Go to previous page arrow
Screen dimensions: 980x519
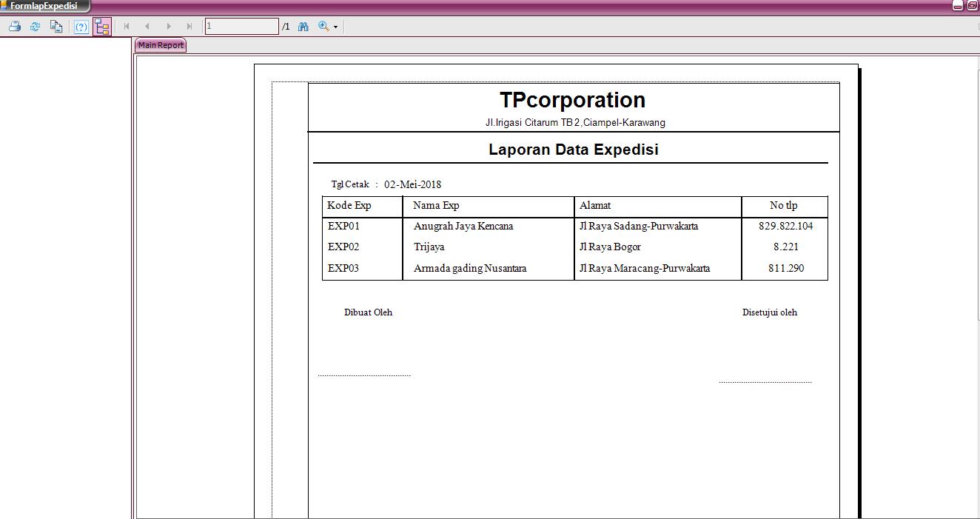[x=147, y=27]
